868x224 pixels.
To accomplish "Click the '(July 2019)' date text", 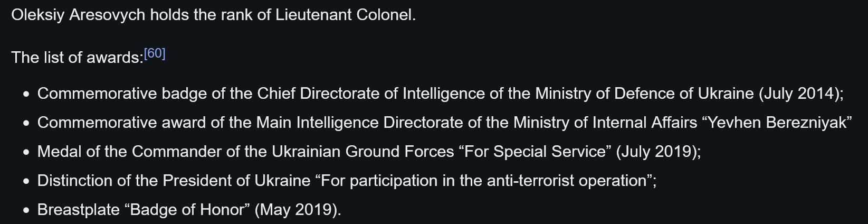I will pos(656,152).
